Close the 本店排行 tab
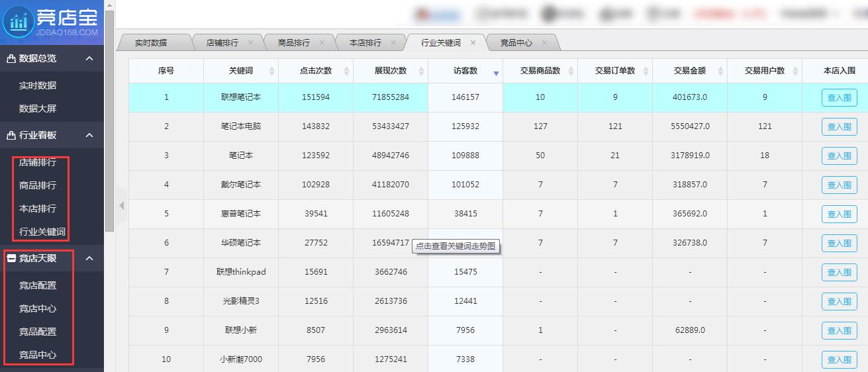The image size is (868, 372). coord(393,42)
